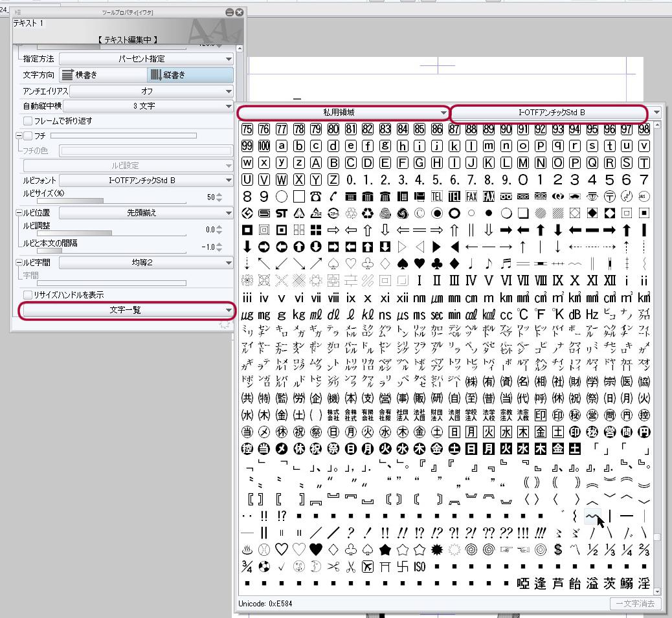
Task: Choose the boxed number 100 glyph
Action: (x=264, y=146)
